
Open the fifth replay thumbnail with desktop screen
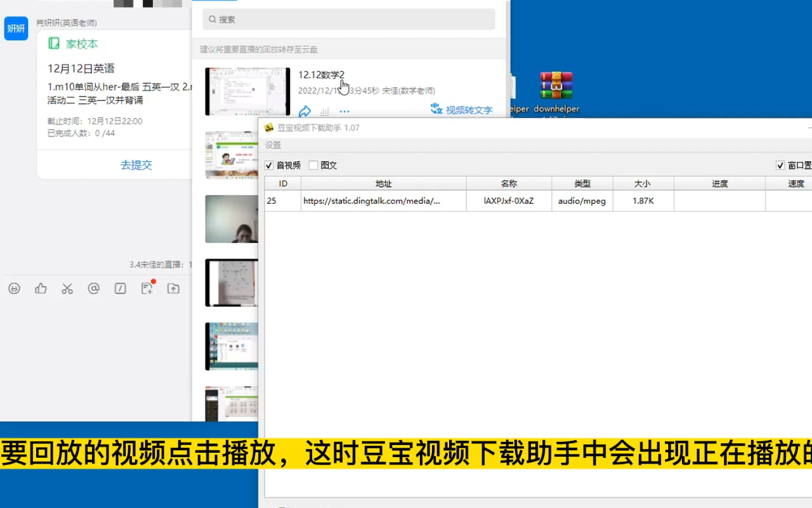pos(232,346)
